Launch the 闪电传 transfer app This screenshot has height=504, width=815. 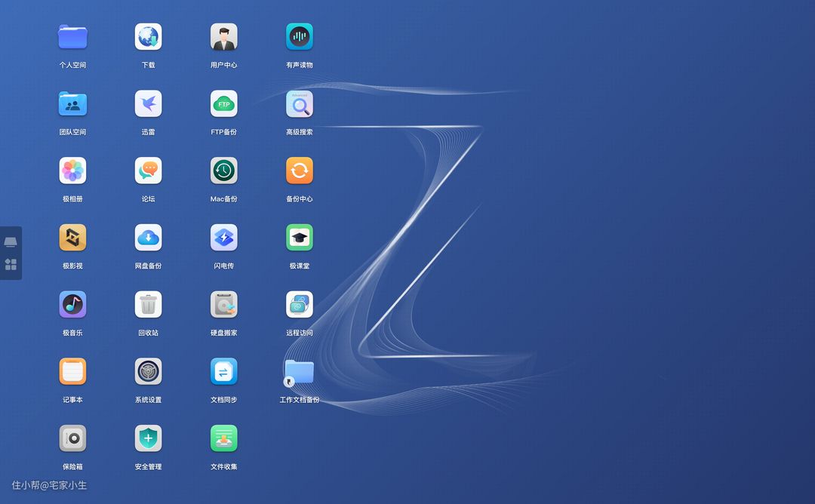point(223,238)
